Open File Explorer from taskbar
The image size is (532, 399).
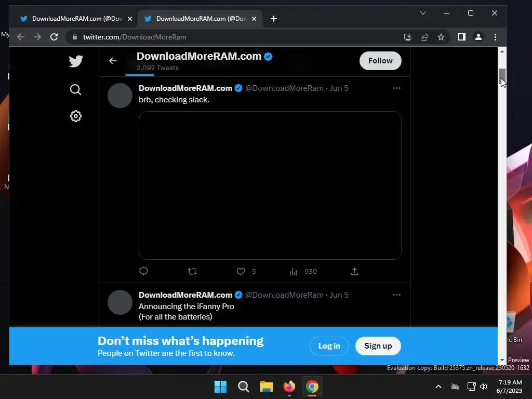tap(267, 387)
